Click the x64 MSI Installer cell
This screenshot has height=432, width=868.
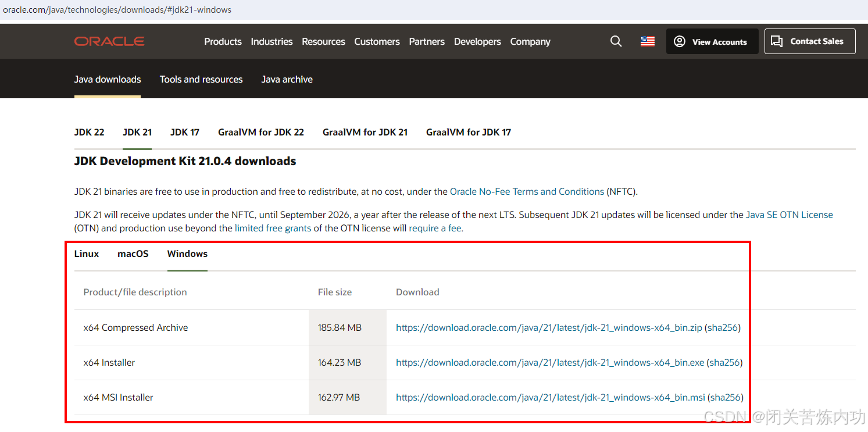[x=119, y=397]
